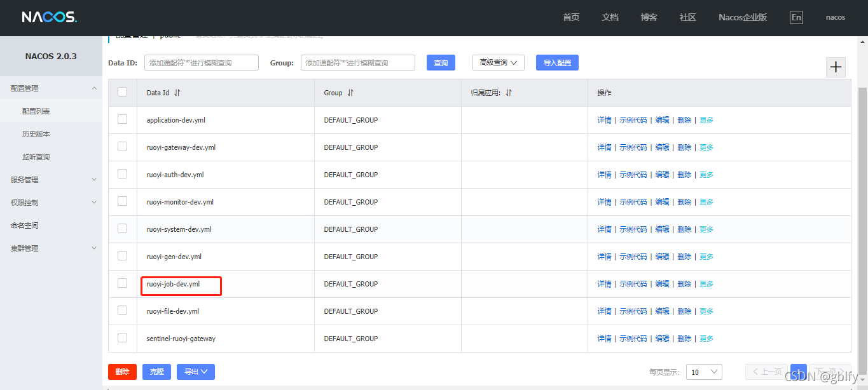Select 历史版本 in the sidebar
The height and width of the screenshot is (390, 868).
(x=51, y=134)
